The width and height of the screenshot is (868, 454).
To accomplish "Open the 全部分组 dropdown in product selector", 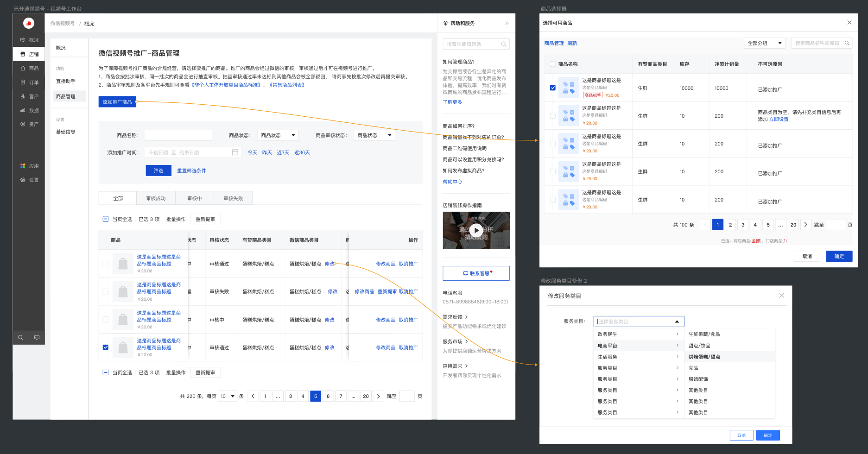I will click(765, 43).
